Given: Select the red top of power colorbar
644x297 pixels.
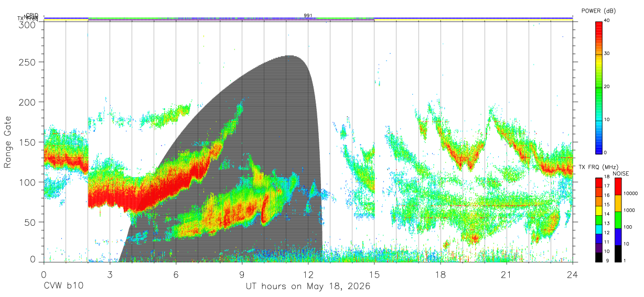Looking at the screenshot, I should 598,29.
